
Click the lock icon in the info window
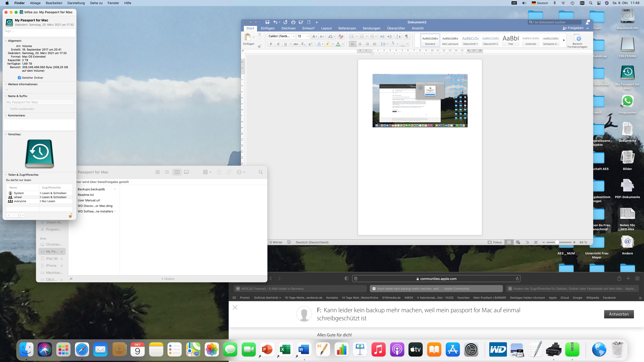click(70, 215)
